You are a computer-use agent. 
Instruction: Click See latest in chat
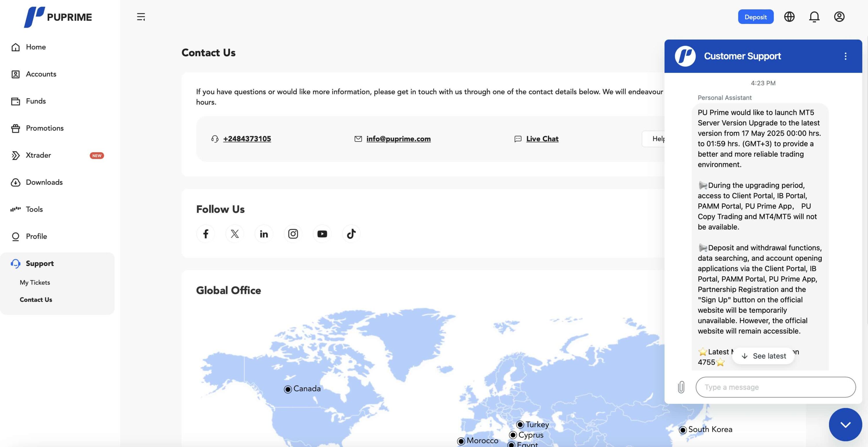click(x=763, y=356)
